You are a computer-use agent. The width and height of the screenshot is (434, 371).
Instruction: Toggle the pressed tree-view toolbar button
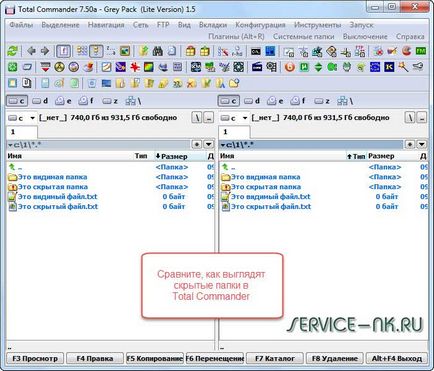(96, 51)
